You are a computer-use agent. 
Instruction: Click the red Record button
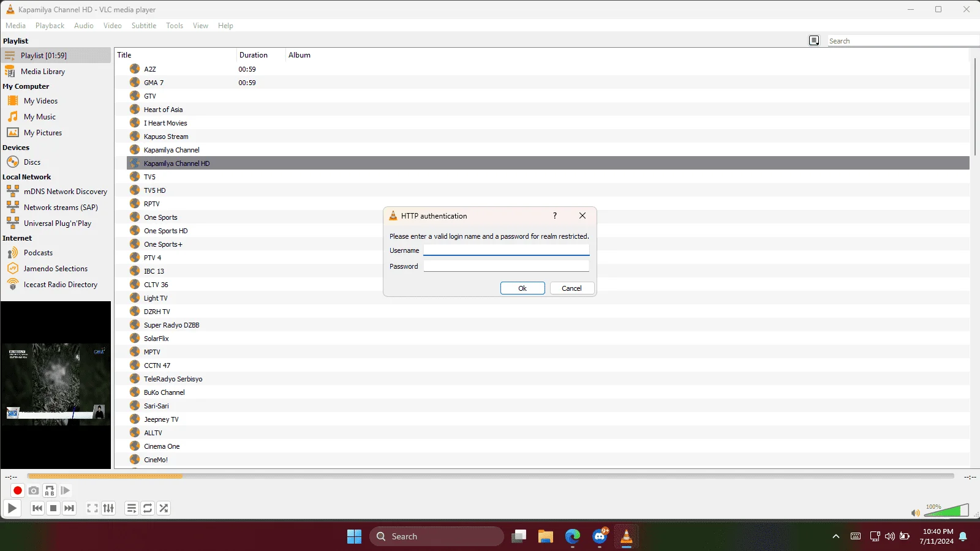[18, 490]
